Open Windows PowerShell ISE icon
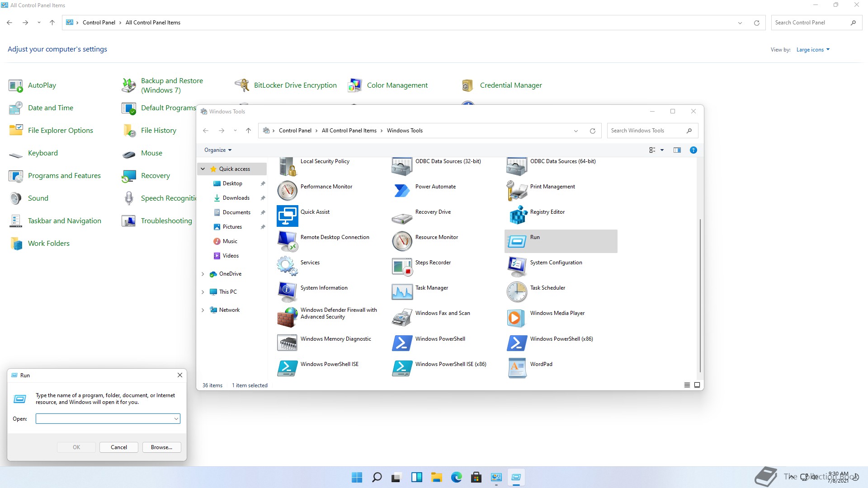The image size is (868, 488). tap(287, 368)
